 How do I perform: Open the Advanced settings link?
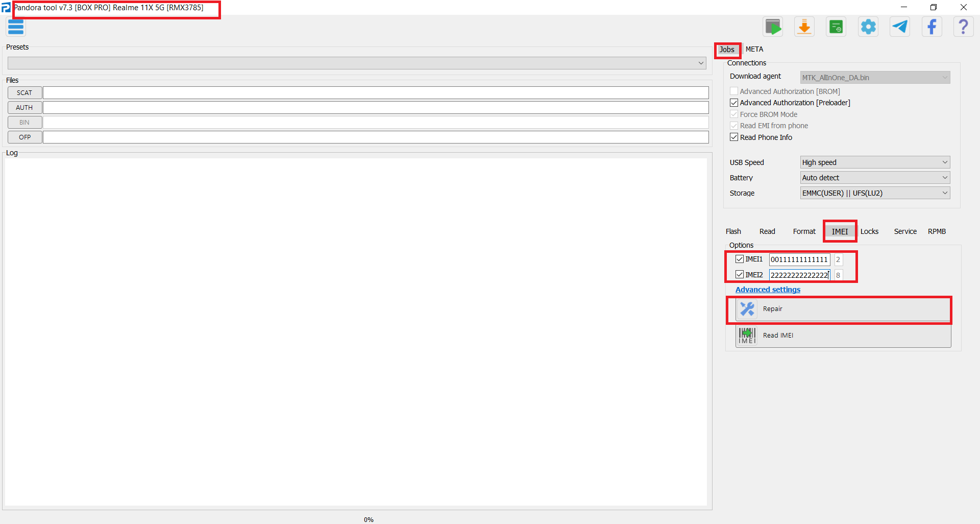pos(768,290)
